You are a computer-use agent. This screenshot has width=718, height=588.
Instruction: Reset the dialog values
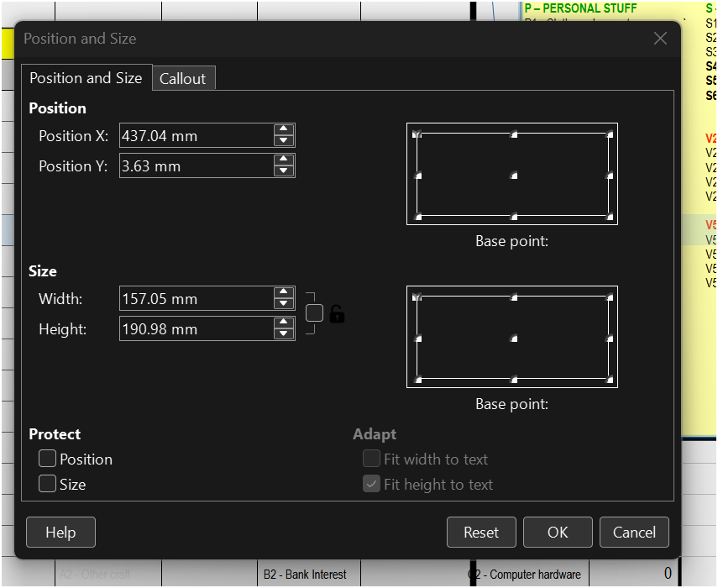[x=481, y=532]
